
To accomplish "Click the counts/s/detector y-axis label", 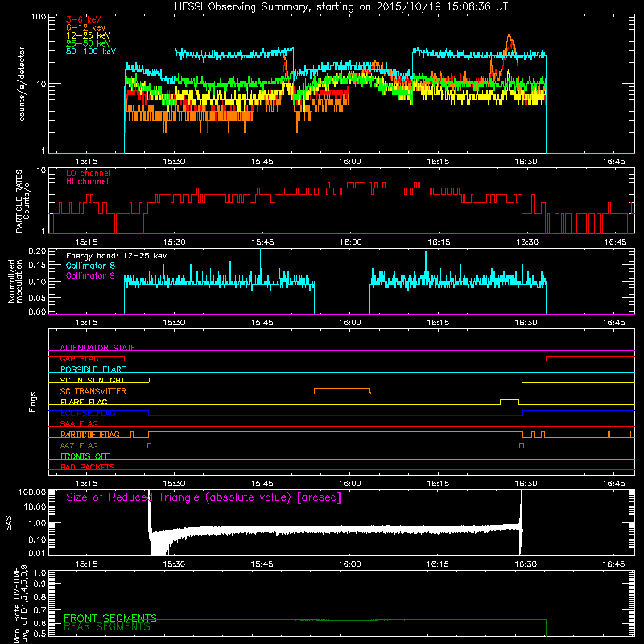I will point(22,84).
